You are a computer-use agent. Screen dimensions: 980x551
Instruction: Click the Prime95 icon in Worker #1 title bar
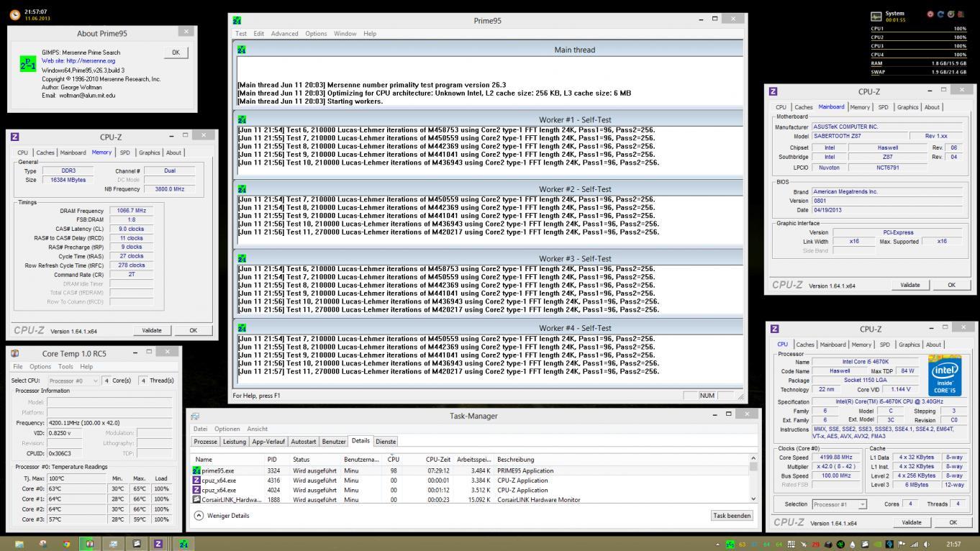point(242,119)
